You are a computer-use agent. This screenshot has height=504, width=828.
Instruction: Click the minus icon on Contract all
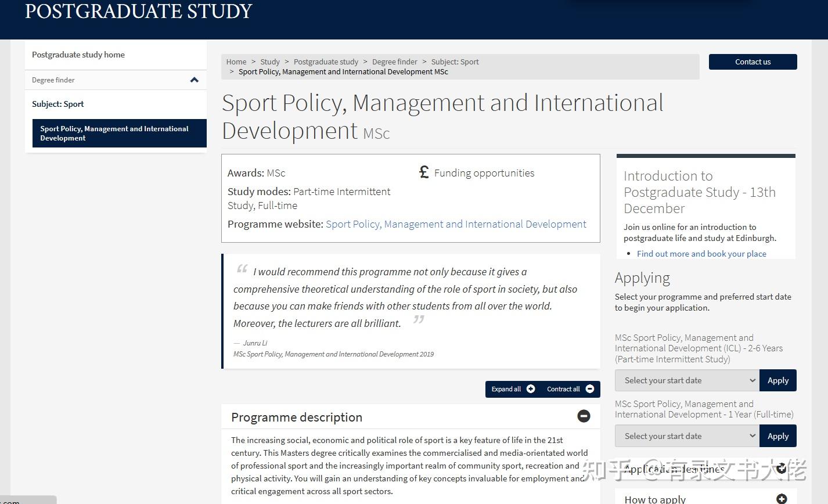(590, 389)
